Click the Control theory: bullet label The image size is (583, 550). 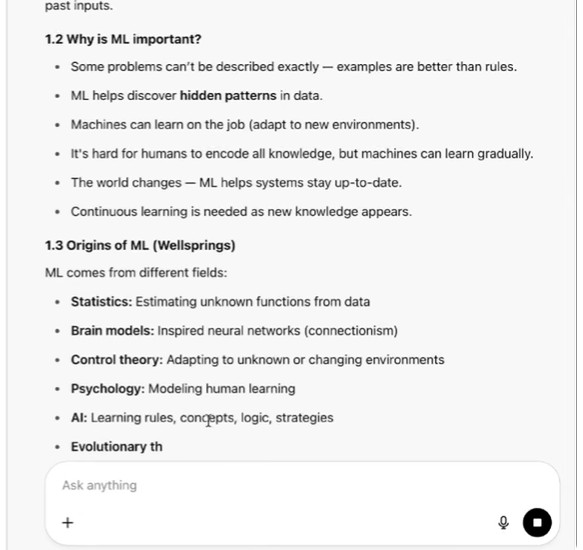(x=117, y=360)
